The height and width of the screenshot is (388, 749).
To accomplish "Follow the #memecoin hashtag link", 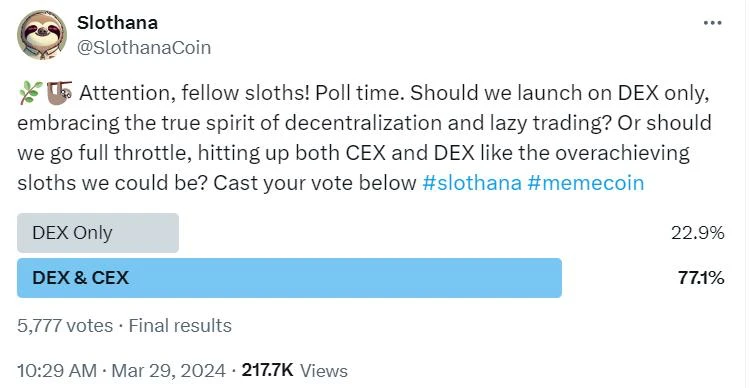I will point(586,183).
